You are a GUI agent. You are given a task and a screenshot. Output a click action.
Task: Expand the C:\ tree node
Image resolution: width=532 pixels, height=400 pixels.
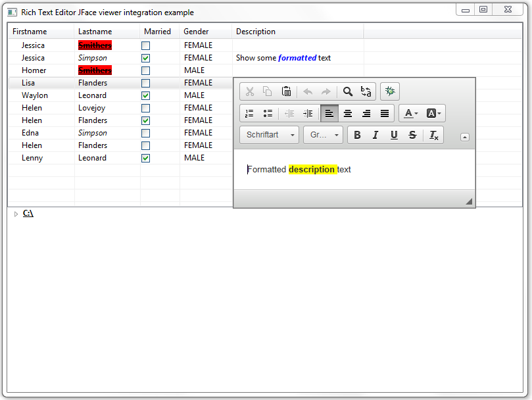tap(16, 214)
